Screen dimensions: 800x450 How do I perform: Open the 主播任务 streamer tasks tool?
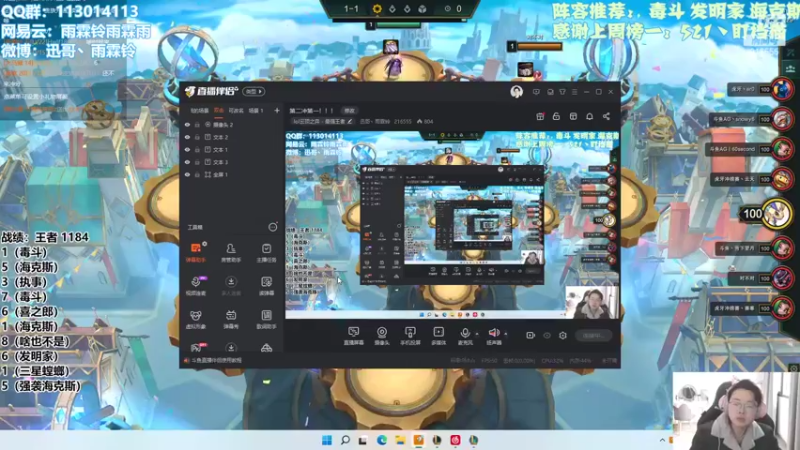(266, 253)
